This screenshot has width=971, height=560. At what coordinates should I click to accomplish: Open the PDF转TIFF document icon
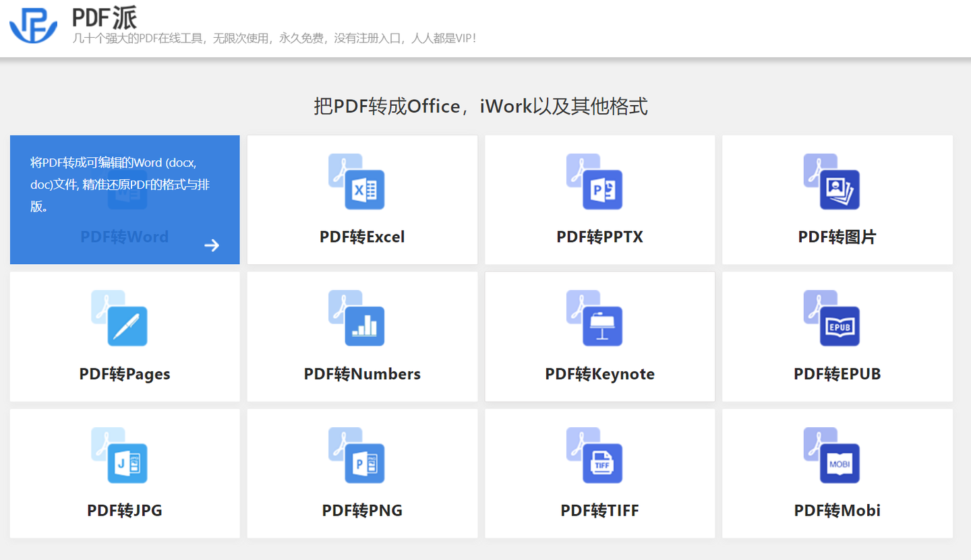594,455
